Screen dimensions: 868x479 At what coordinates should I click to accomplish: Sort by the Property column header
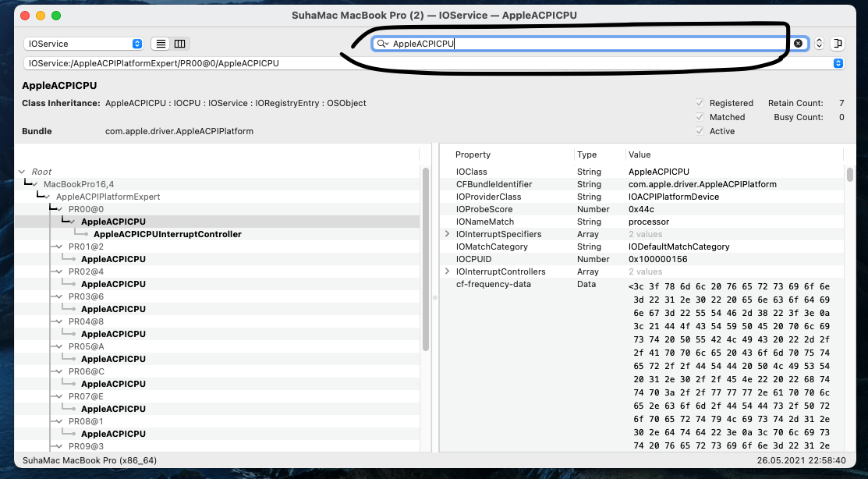[x=473, y=154]
